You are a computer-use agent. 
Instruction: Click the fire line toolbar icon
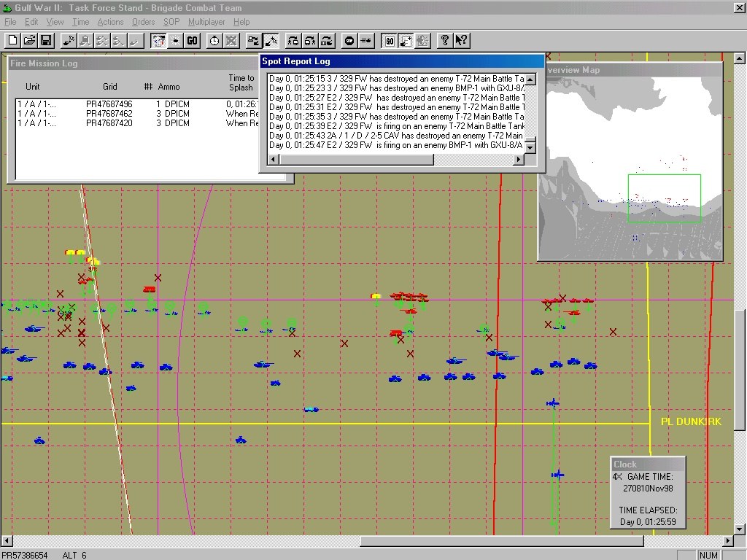[x=366, y=41]
